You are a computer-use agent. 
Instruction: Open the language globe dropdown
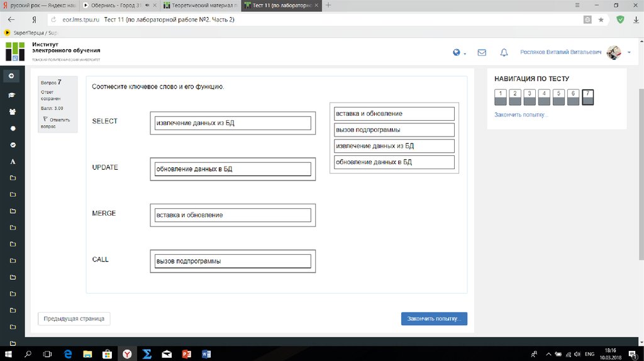click(458, 53)
